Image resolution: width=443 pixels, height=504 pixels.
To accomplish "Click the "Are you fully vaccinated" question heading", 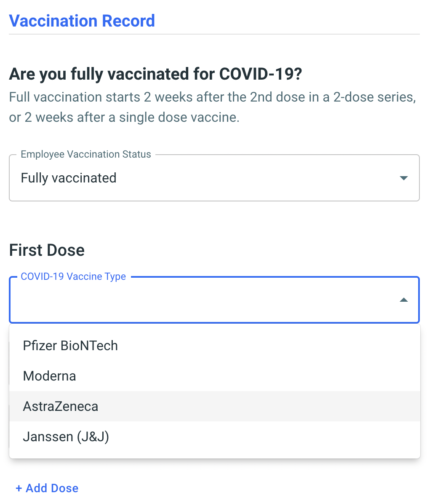I will [156, 74].
